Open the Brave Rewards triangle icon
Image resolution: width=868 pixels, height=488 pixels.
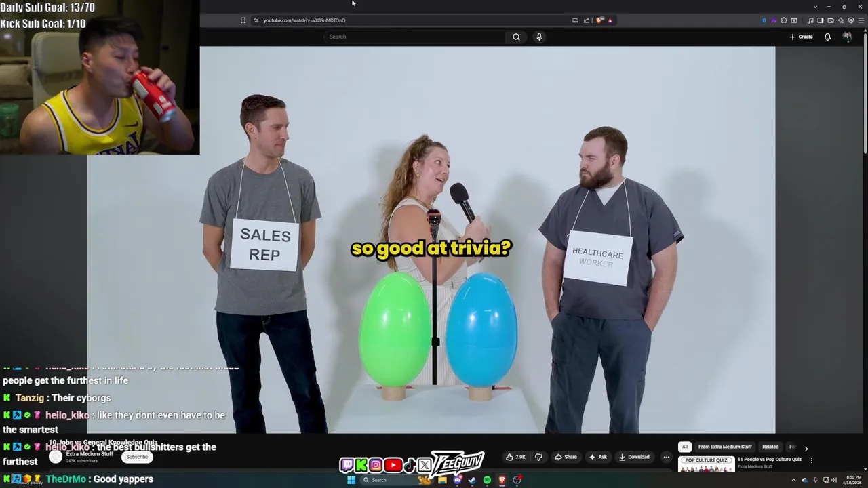point(610,20)
